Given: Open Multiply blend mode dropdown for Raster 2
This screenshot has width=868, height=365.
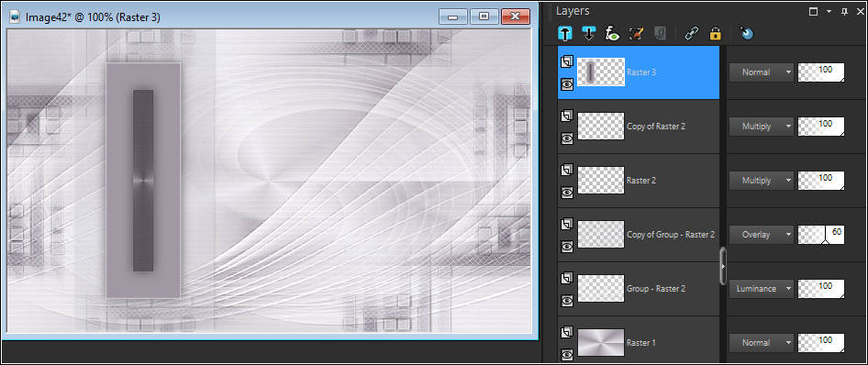Looking at the screenshot, I should point(761,181).
